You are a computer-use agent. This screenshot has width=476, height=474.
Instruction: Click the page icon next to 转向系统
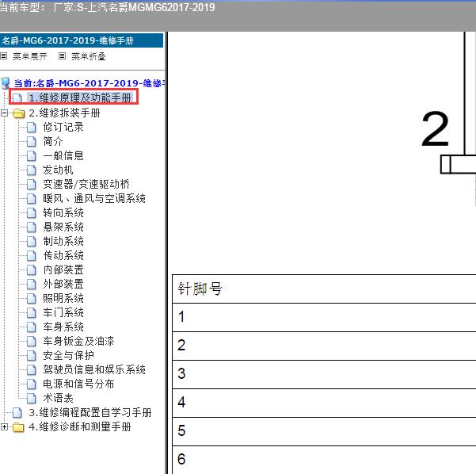click(31, 213)
